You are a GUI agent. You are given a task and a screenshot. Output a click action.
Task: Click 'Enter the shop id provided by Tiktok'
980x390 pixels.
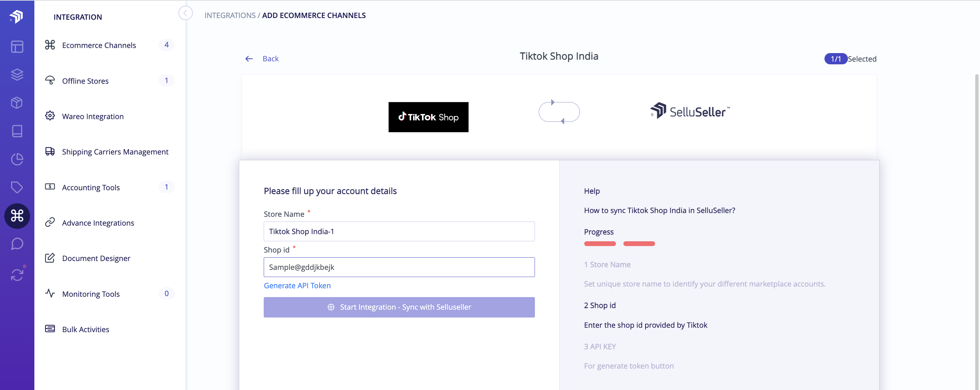pyautogui.click(x=646, y=325)
